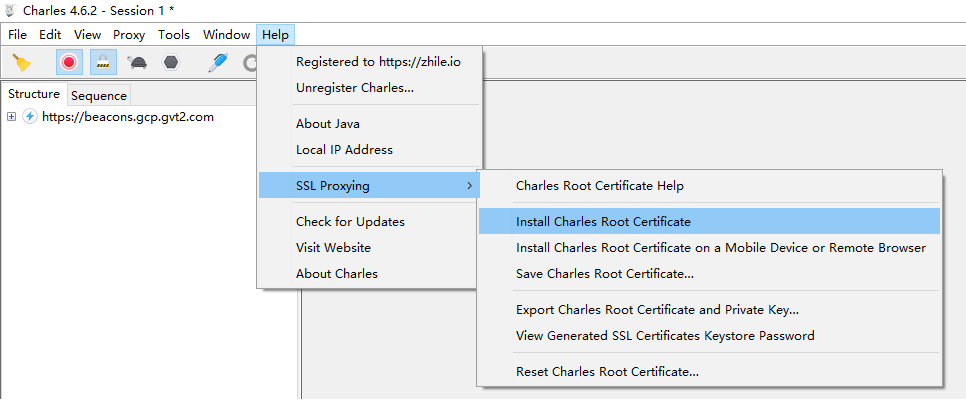The width and height of the screenshot is (966, 401).
Task: Click the lightning icon beside beacons.gcp.gvt2.com
Action: tap(30, 117)
